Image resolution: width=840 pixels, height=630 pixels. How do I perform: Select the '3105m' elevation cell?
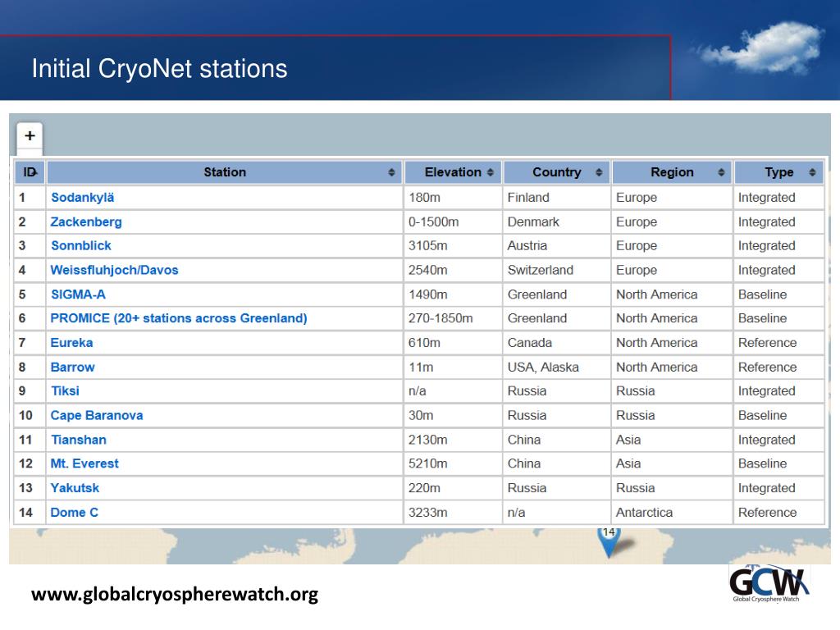[452, 245]
